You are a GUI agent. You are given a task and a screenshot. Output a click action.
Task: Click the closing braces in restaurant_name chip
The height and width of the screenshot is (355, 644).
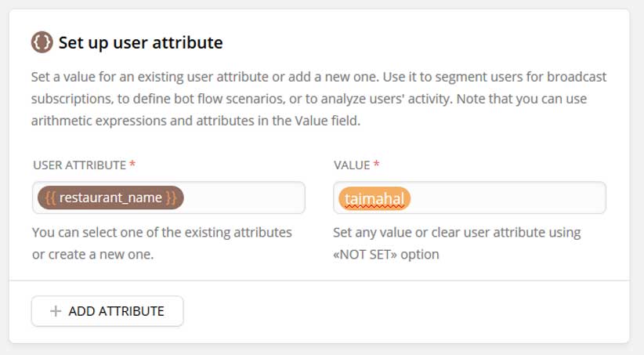tap(172, 197)
